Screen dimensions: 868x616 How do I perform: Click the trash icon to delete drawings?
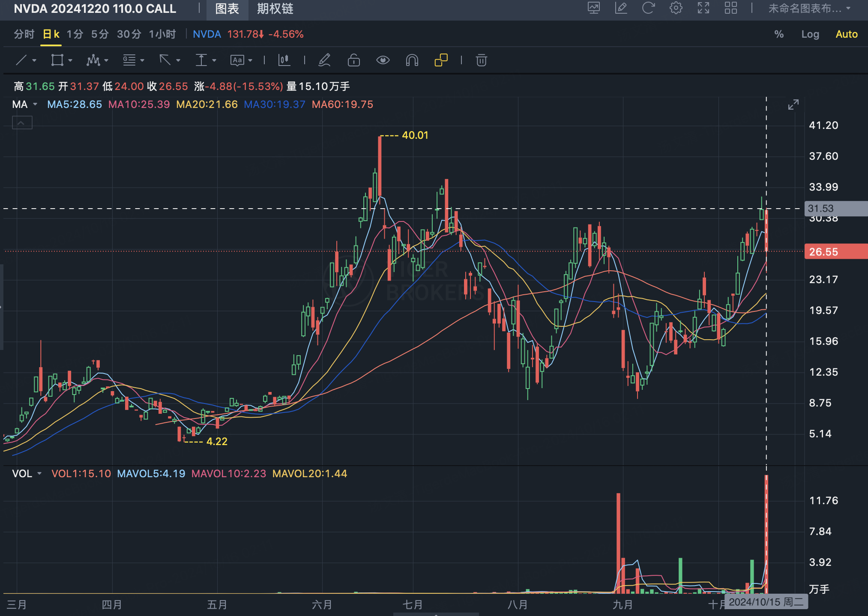(481, 60)
